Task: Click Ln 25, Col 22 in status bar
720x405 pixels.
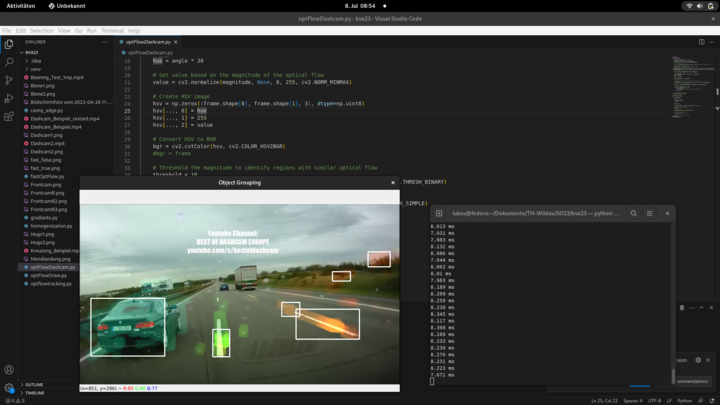Action: point(604,401)
